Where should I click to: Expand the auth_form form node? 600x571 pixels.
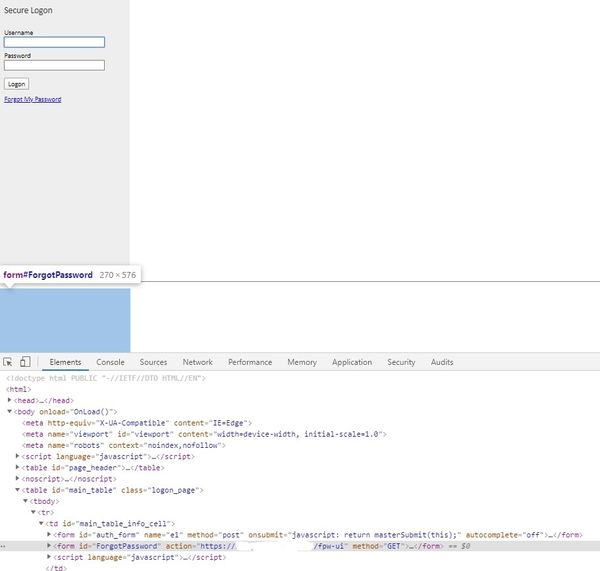[x=49, y=535]
